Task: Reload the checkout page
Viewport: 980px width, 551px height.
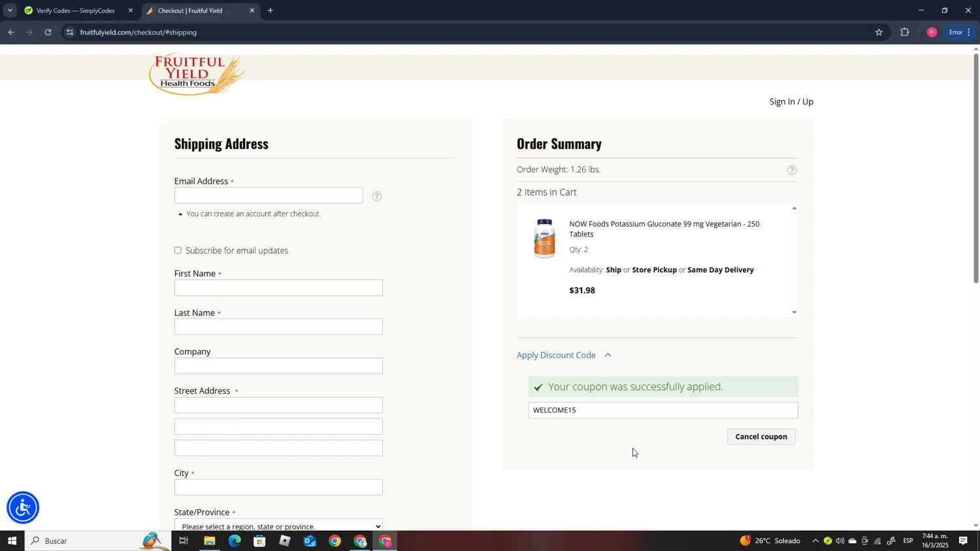Action: tap(48, 32)
